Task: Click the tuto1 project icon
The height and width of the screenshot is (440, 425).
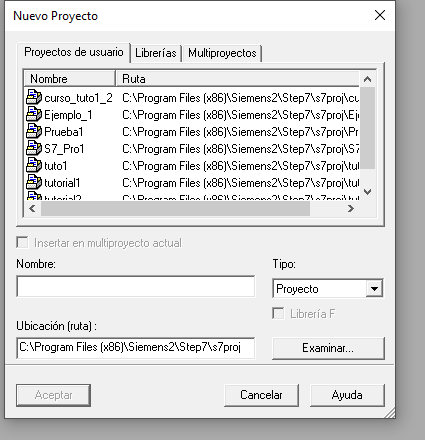Action: [x=34, y=165]
